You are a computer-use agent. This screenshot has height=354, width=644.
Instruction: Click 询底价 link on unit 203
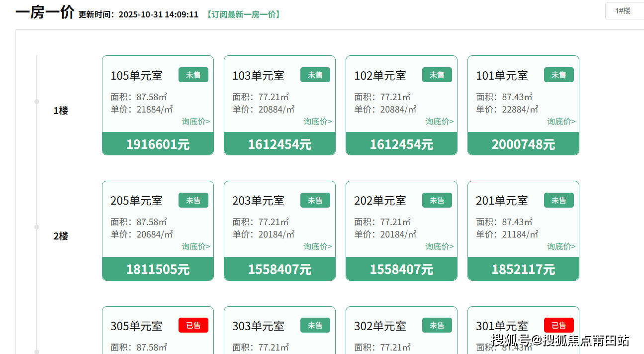pyautogui.click(x=317, y=246)
